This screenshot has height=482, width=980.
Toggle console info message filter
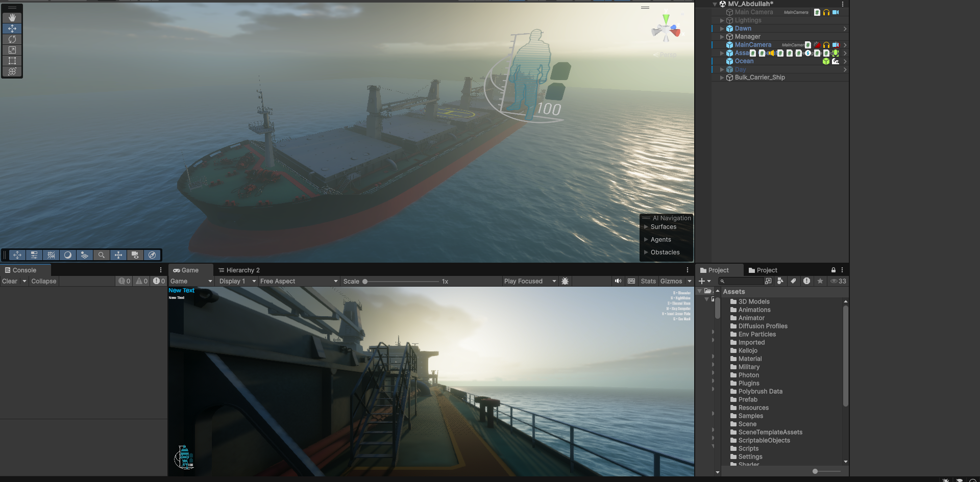[125, 281]
